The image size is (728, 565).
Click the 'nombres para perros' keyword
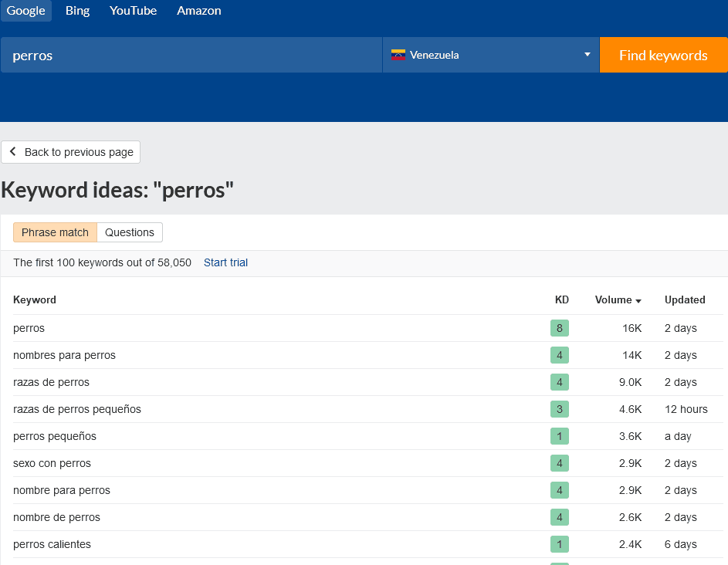click(x=64, y=355)
